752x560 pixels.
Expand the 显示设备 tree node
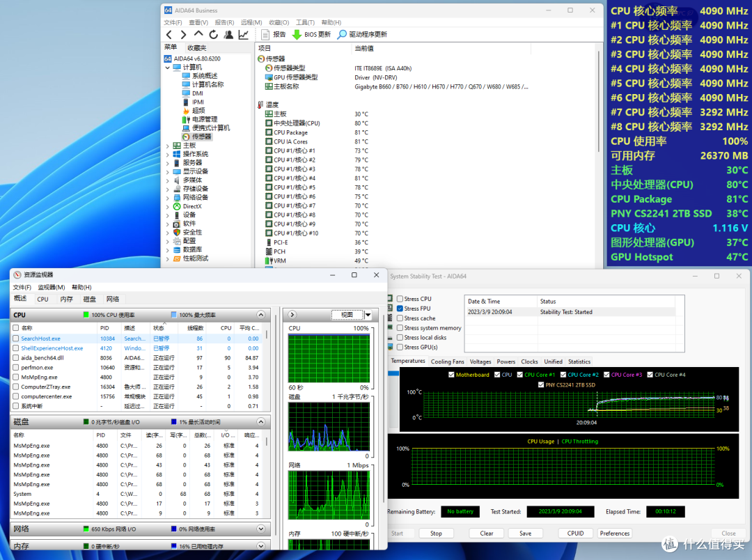(x=167, y=171)
